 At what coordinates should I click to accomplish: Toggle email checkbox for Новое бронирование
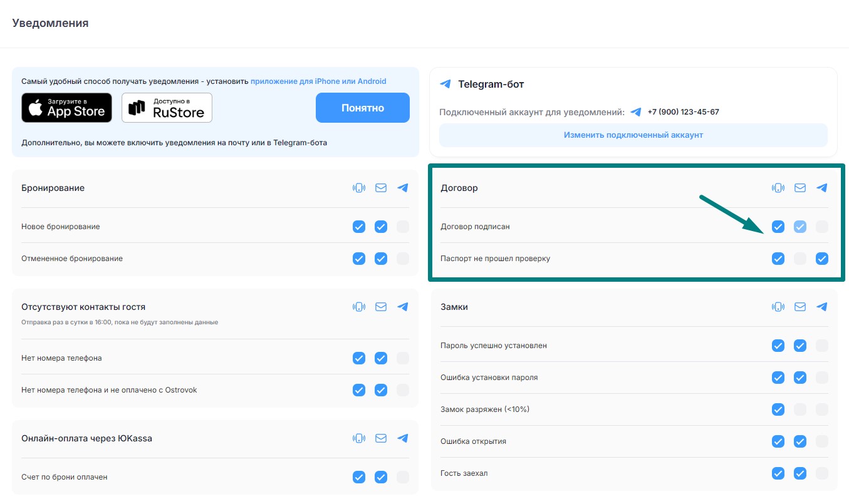pos(381,227)
